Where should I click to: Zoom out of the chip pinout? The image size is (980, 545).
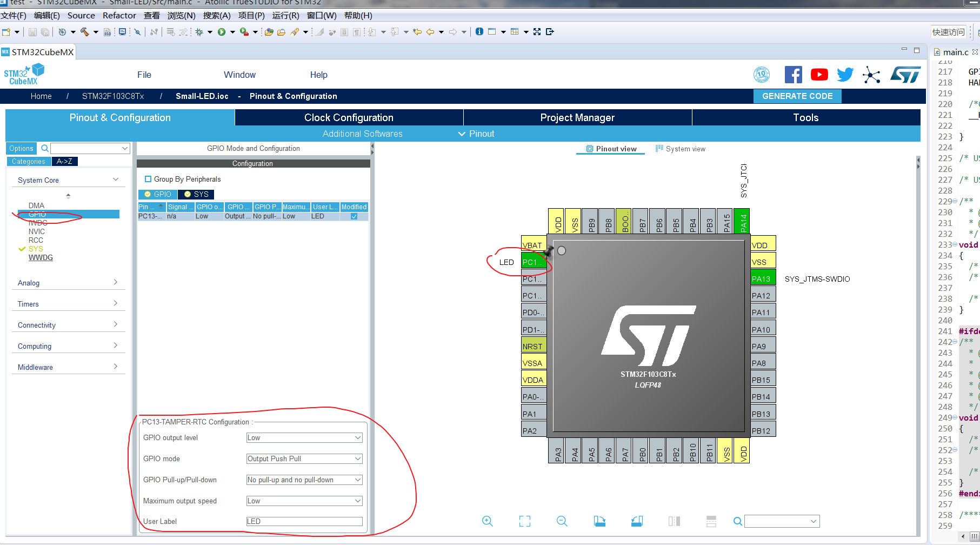[x=562, y=521]
